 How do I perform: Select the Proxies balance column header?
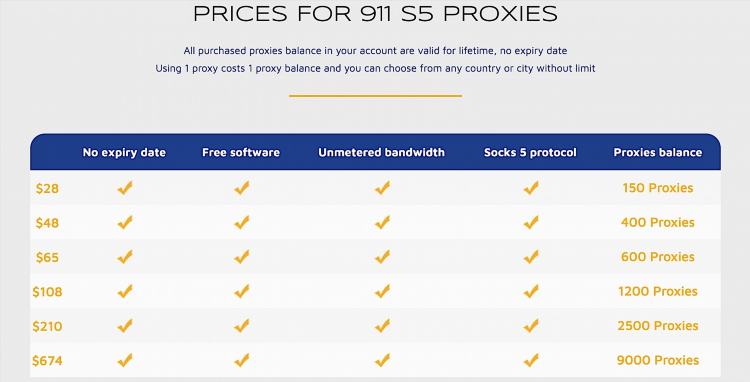point(658,153)
